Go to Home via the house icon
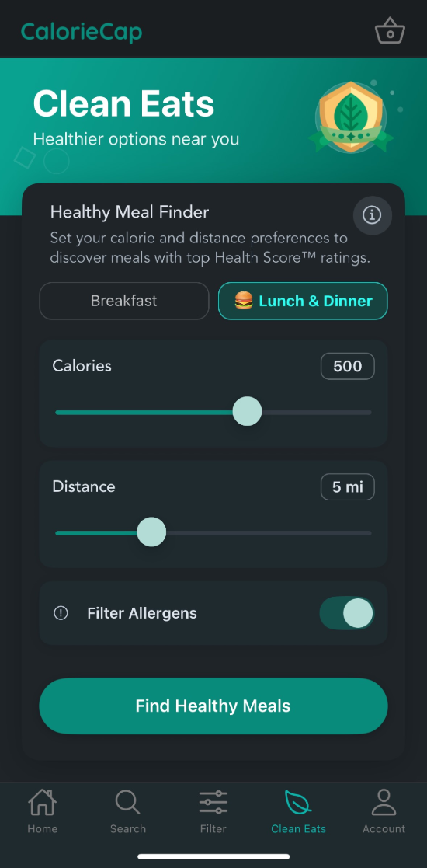This screenshot has width=427, height=868. click(x=43, y=802)
